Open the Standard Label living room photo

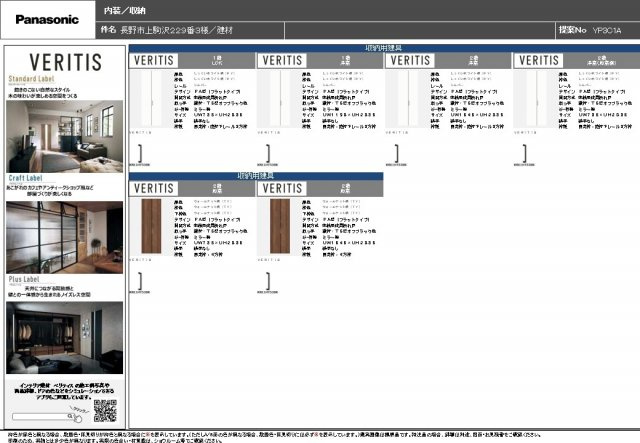[64, 133]
